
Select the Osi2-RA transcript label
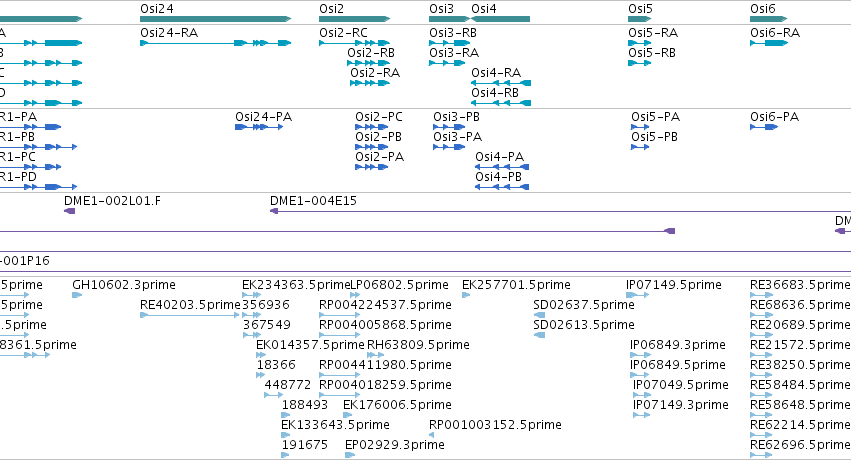click(x=374, y=73)
